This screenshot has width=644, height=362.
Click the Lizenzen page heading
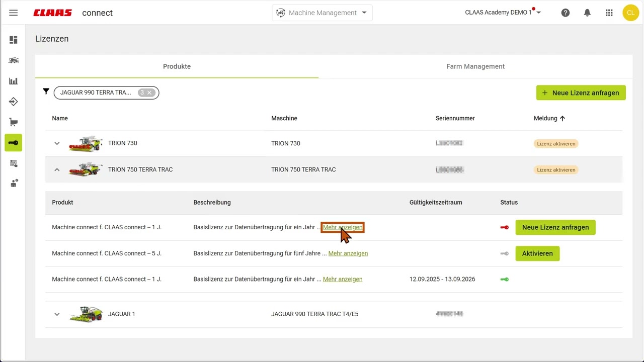52,39
